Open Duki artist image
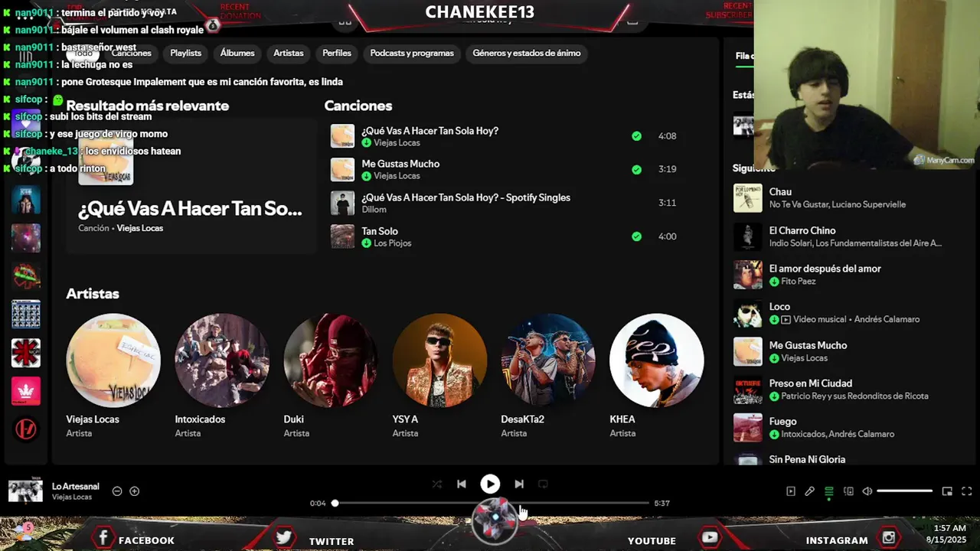Viewport: 980px width, 551px height. pyautogui.click(x=331, y=360)
